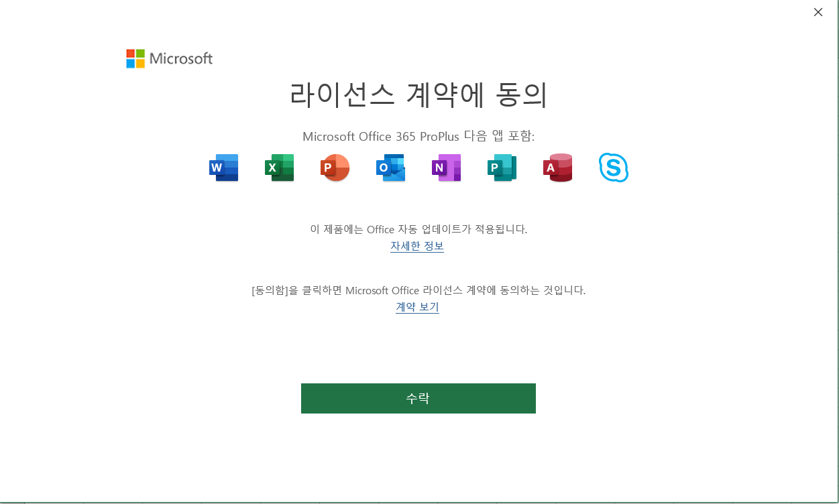Click the PowerPoint app icon
Image resolution: width=839 pixels, height=504 pixels.
click(x=335, y=168)
